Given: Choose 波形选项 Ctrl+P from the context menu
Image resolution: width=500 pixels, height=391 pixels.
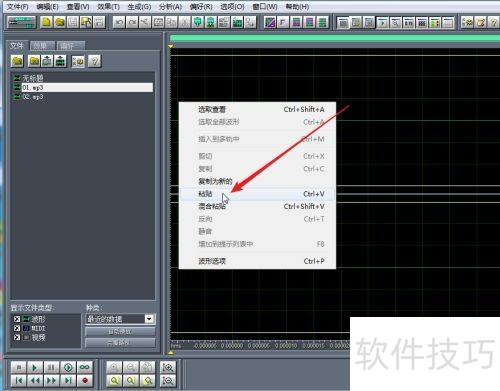Looking at the screenshot, I should (257, 261).
